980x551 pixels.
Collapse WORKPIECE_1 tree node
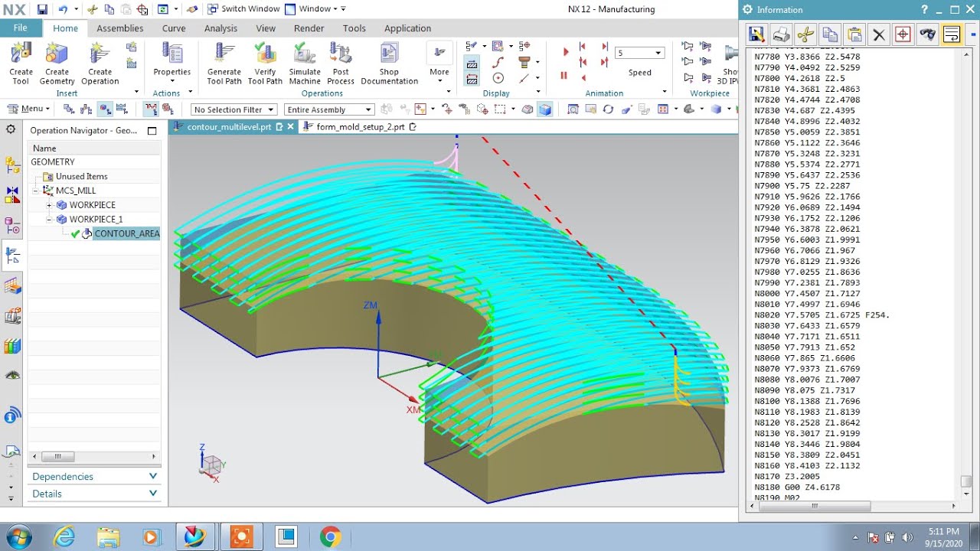coord(50,220)
